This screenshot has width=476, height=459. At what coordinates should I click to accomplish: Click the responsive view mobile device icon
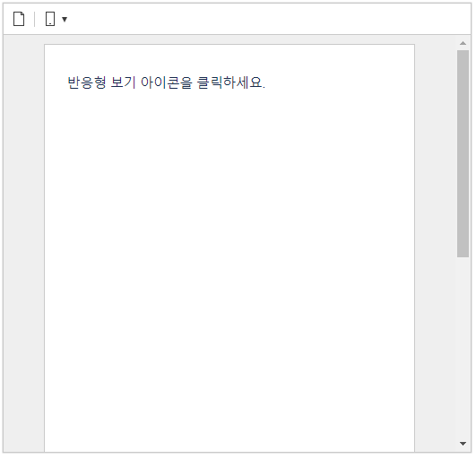tap(50, 19)
